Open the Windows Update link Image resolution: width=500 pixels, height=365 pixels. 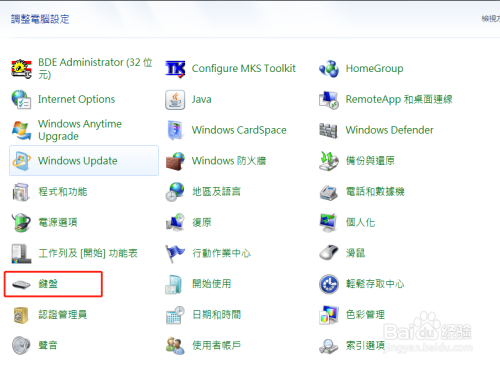pos(78,161)
